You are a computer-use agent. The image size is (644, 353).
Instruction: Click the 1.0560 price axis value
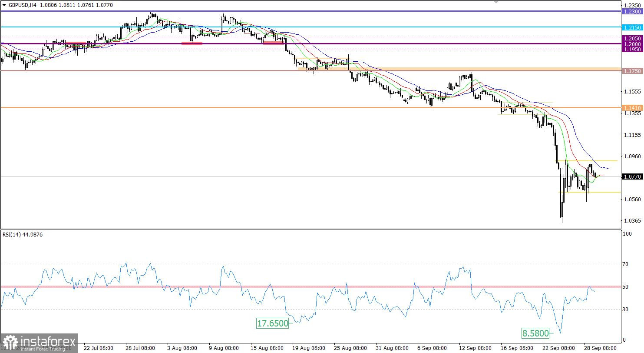coord(632,200)
